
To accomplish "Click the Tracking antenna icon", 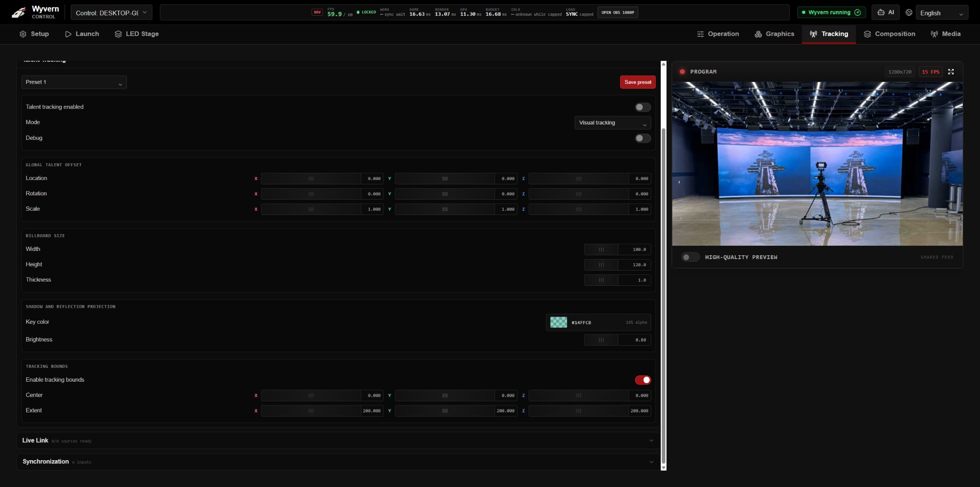I will (x=813, y=34).
